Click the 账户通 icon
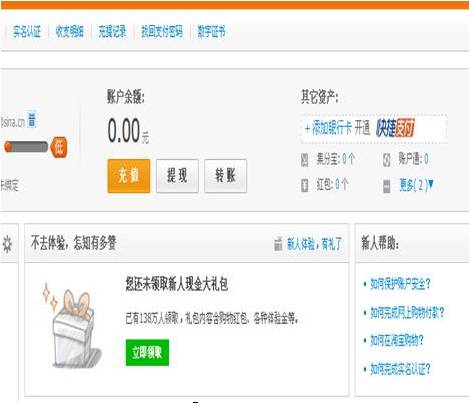This screenshot has width=470, height=404. (386, 160)
